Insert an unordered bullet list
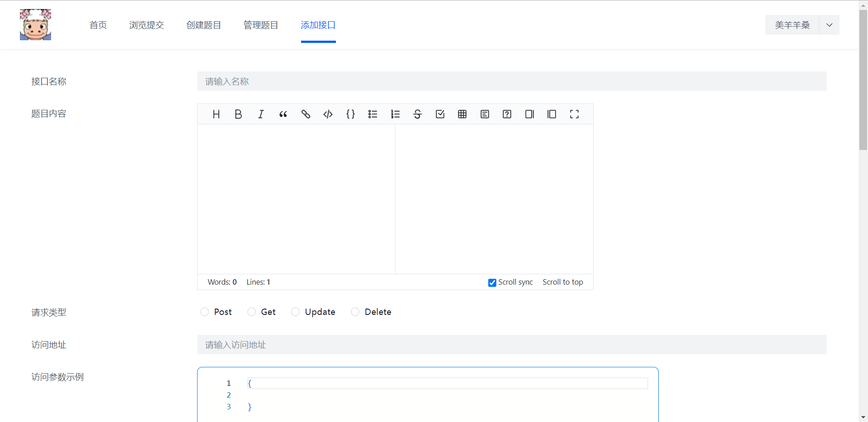Image resolution: width=868 pixels, height=422 pixels. click(x=373, y=114)
